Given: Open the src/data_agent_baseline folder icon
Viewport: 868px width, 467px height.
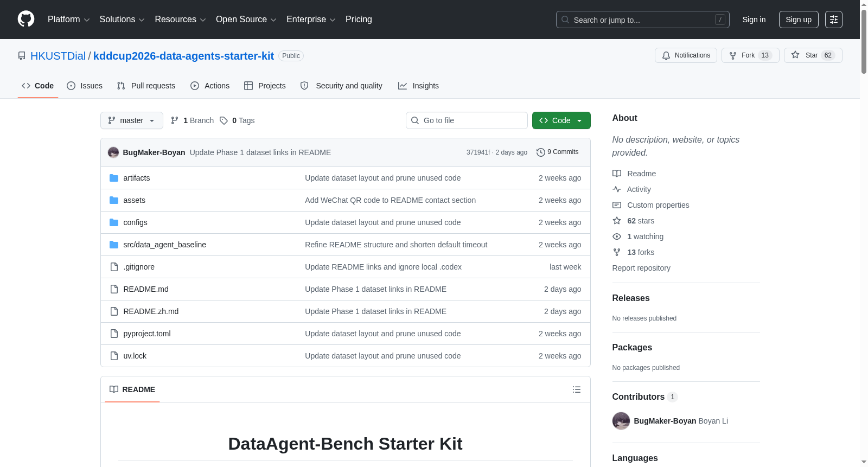Looking at the screenshot, I should [114, 245].
